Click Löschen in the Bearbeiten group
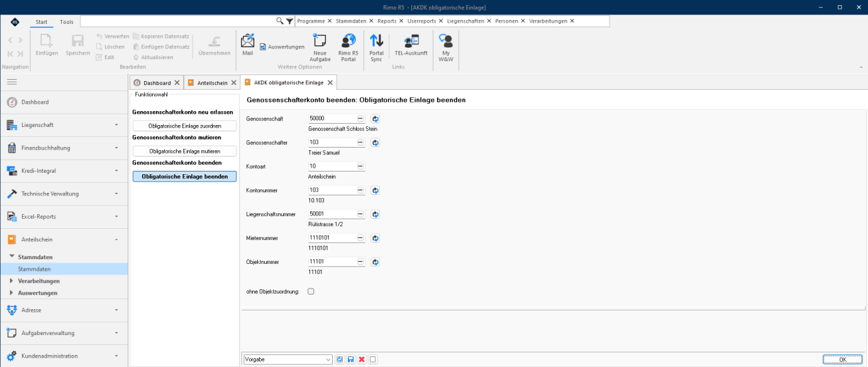The width and height of the screenshot is (868, 367). (110, 47)
